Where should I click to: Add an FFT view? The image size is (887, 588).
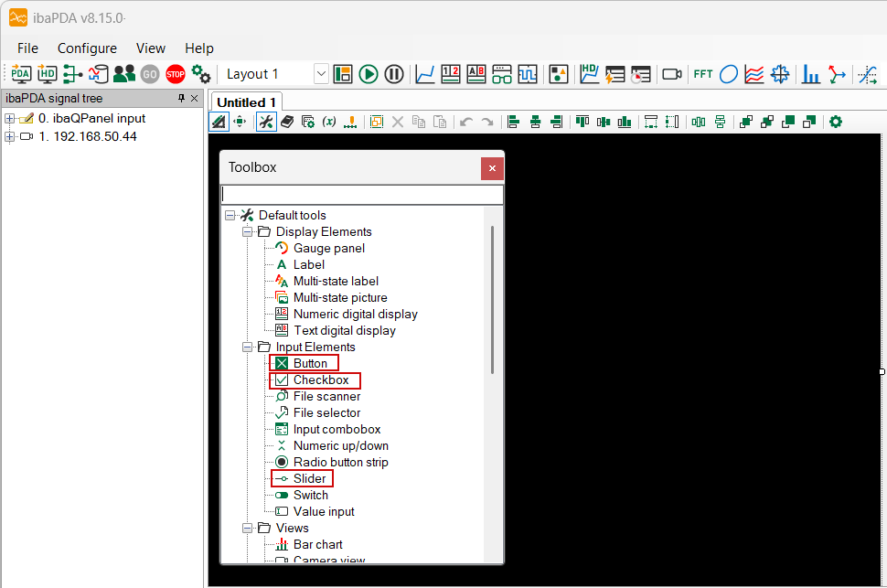703,74
